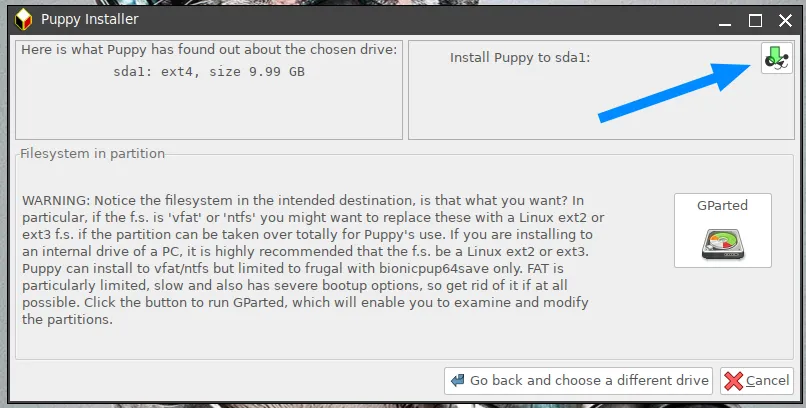The height and width of the screenshot is (408, 806).
Task: Launch GParted via the hard drive icon
Action: (723, 245)
